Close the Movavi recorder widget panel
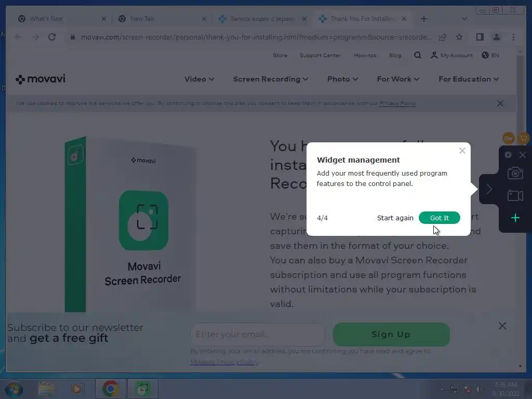 point(523,155)
